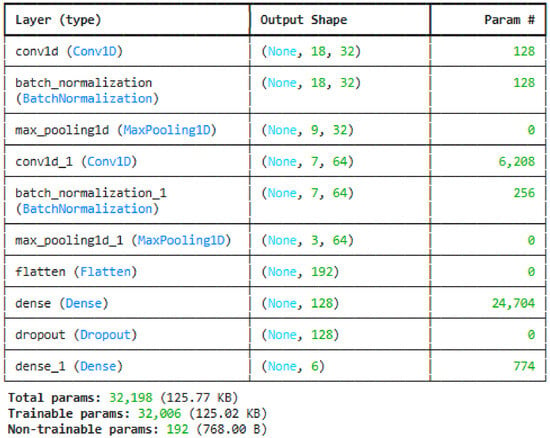Viewport: 550px width, 438px height.
Task: Click flatten param count 0
Action: pos(531,272)
